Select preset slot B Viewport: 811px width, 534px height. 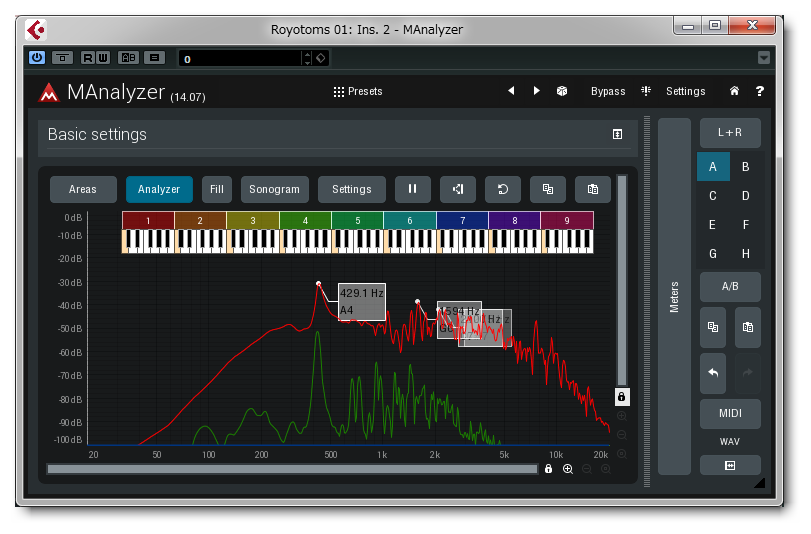click(746, 167)
